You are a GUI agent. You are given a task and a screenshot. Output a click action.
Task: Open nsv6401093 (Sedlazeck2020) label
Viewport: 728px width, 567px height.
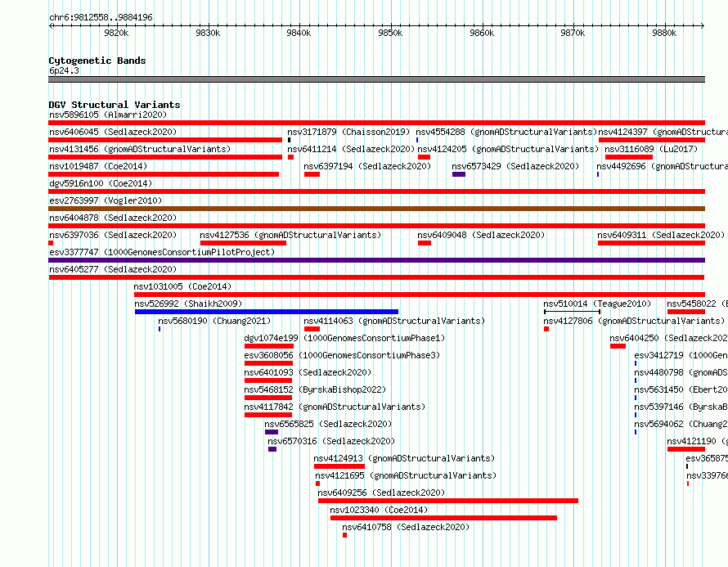(x=308, y=372)
